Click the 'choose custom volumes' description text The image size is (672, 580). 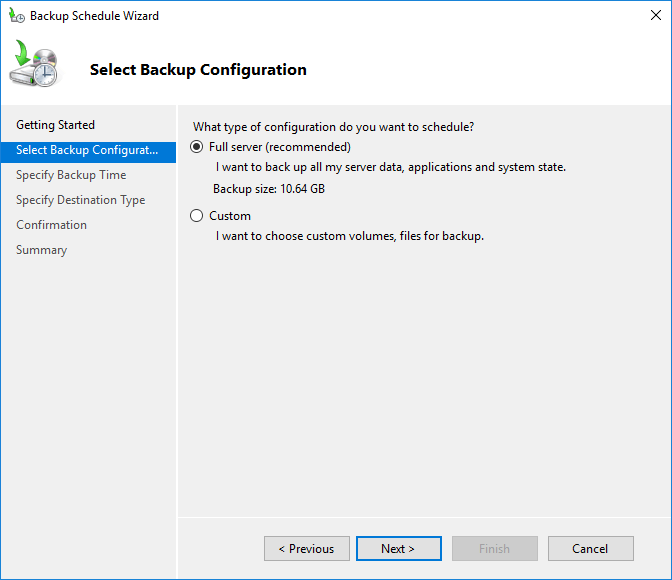point(349,236)
